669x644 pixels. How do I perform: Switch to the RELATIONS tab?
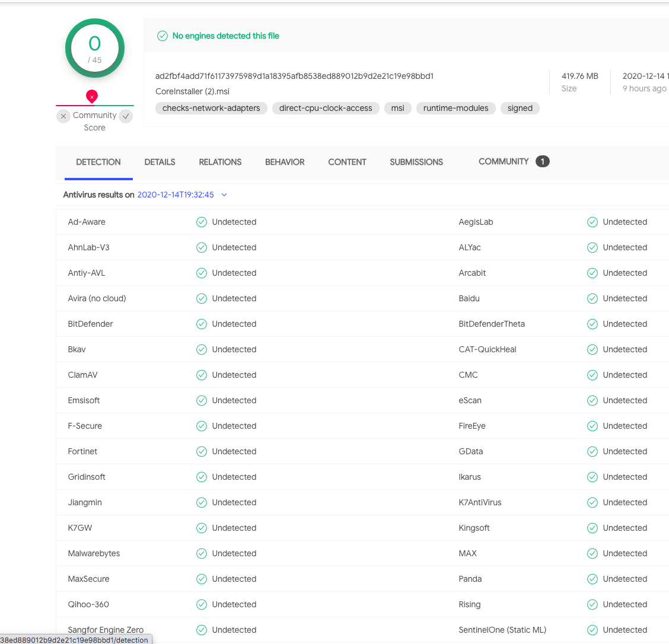click(x=220, y=162)
